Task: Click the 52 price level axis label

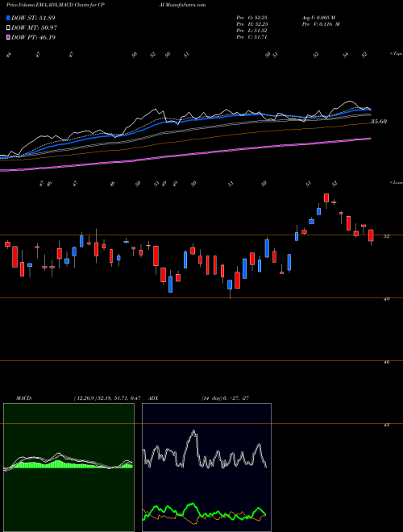Action: point(386,236)
